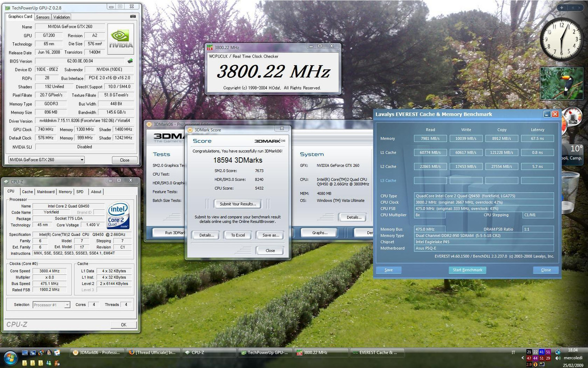588x368 pixels.
Task: Click the Memory Read 7981 MB/s field
Action: click(430, 138)
